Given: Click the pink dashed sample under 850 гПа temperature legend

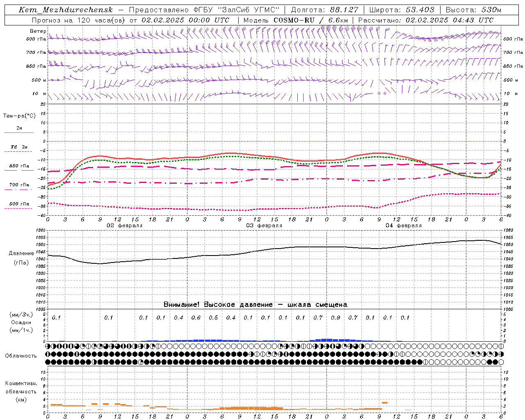Looking at the screenshot, I should 18,171.
